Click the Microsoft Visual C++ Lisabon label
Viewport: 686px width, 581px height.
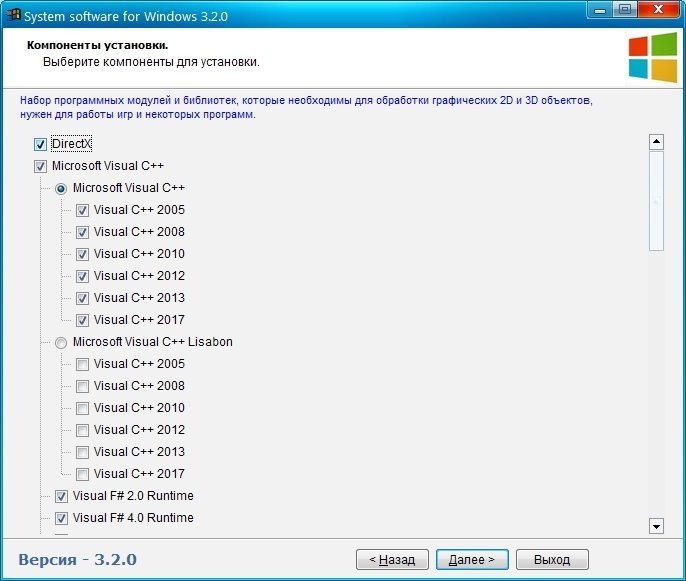pos(153,342)
